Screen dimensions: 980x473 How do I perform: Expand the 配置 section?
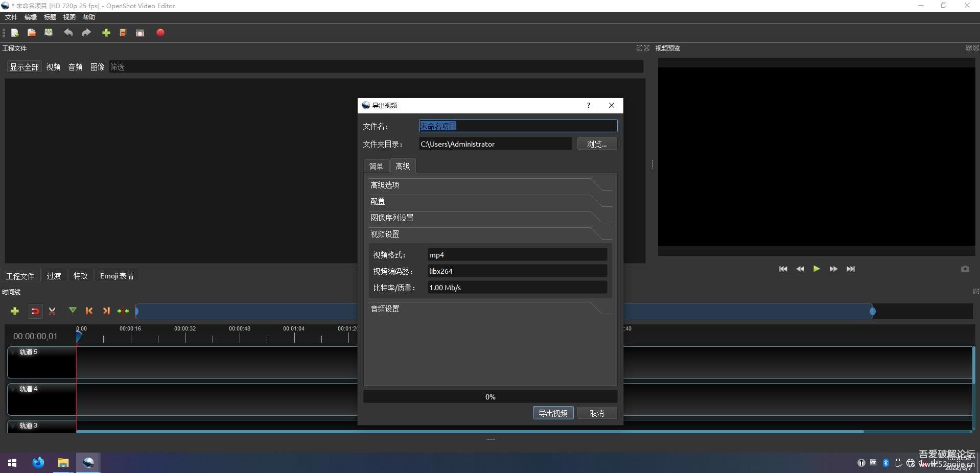(x=489, y=201)
